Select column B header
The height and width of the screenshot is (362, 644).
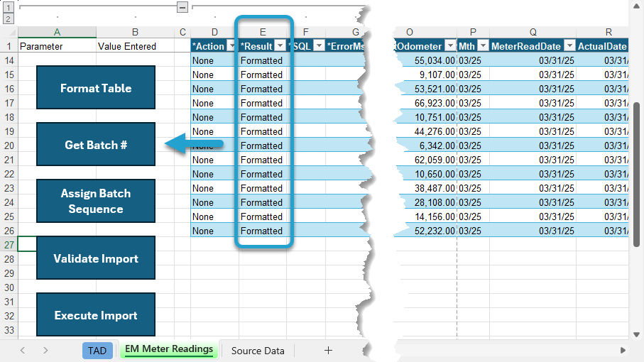(135, 32)
